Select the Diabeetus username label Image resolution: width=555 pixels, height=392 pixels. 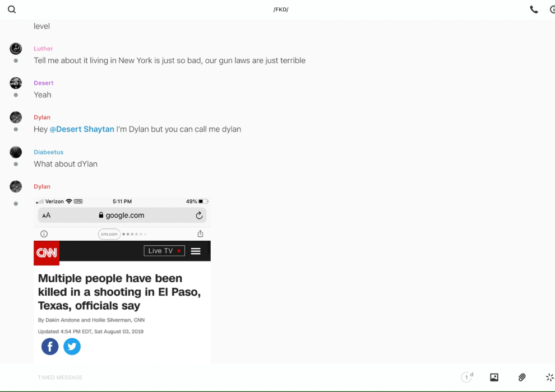pos(48,152)
